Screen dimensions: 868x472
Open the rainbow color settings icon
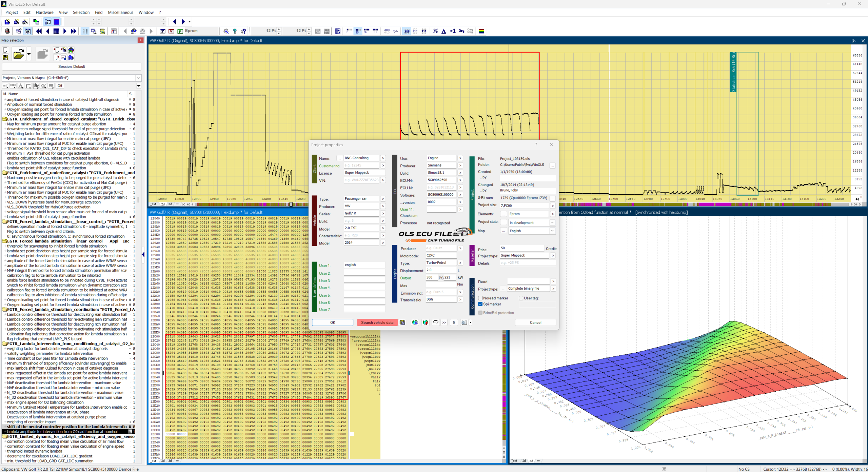481,31
